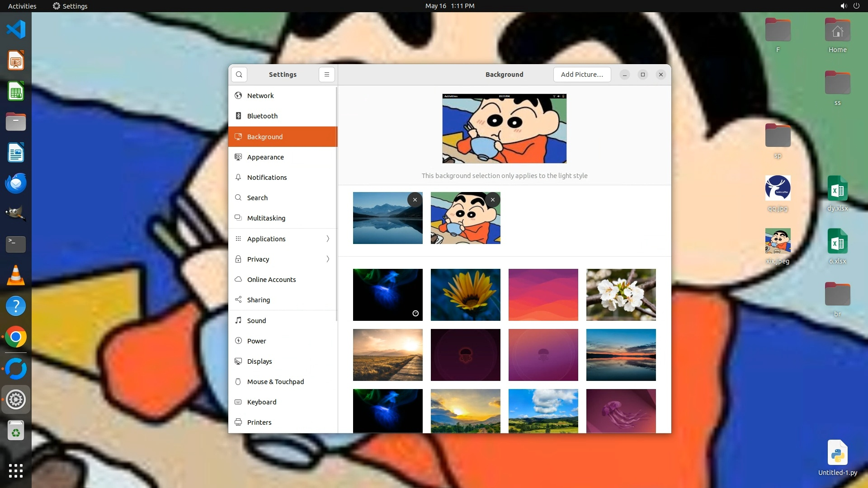Show the applications grid
868x488 pixels.
16,471
